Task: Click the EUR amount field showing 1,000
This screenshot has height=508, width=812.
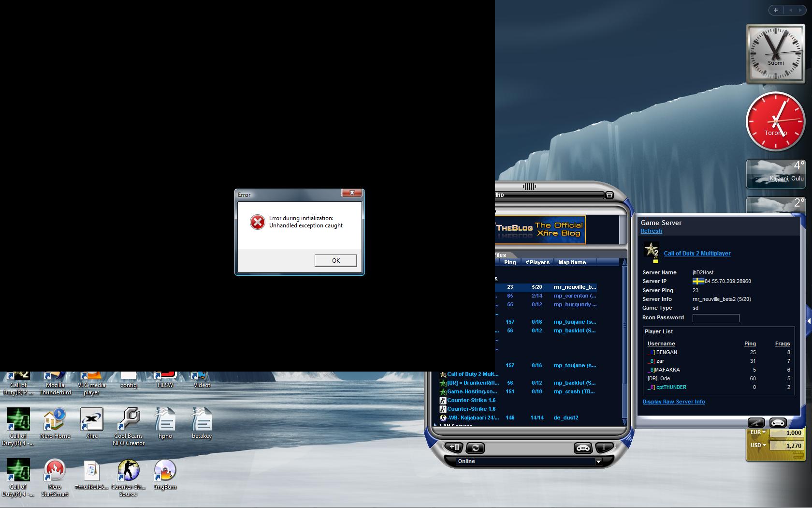Action: [786, 433]
